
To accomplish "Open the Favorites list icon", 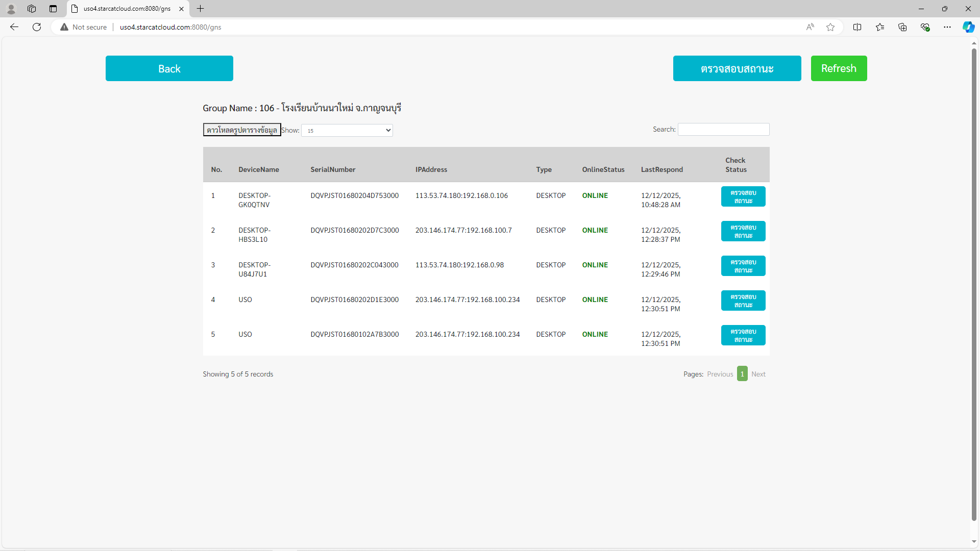I will click(879, 27).
